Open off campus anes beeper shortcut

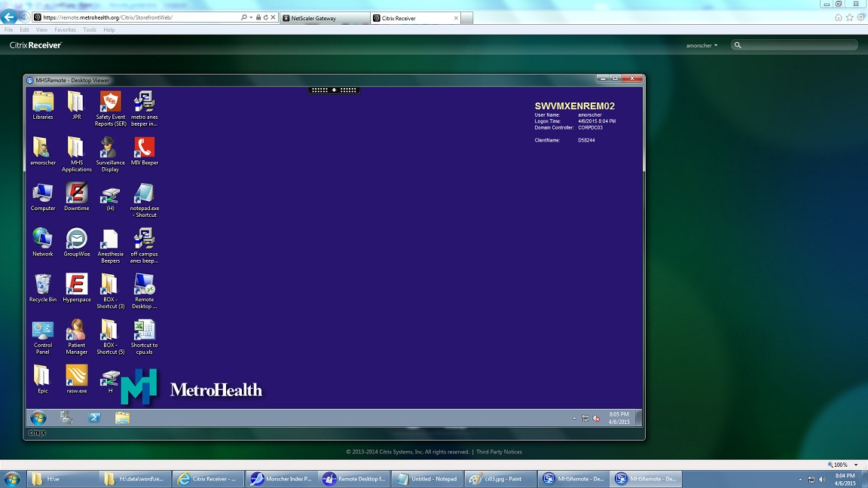point(144,246)
